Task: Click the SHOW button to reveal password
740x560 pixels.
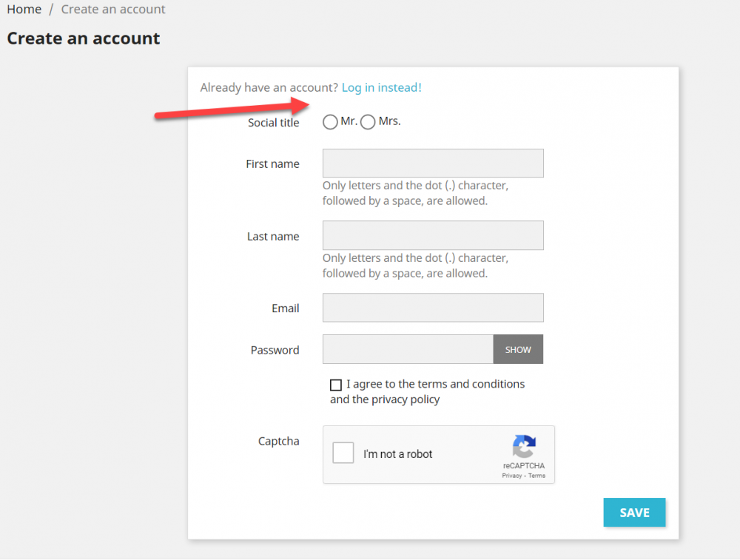Action: point(518,349)
